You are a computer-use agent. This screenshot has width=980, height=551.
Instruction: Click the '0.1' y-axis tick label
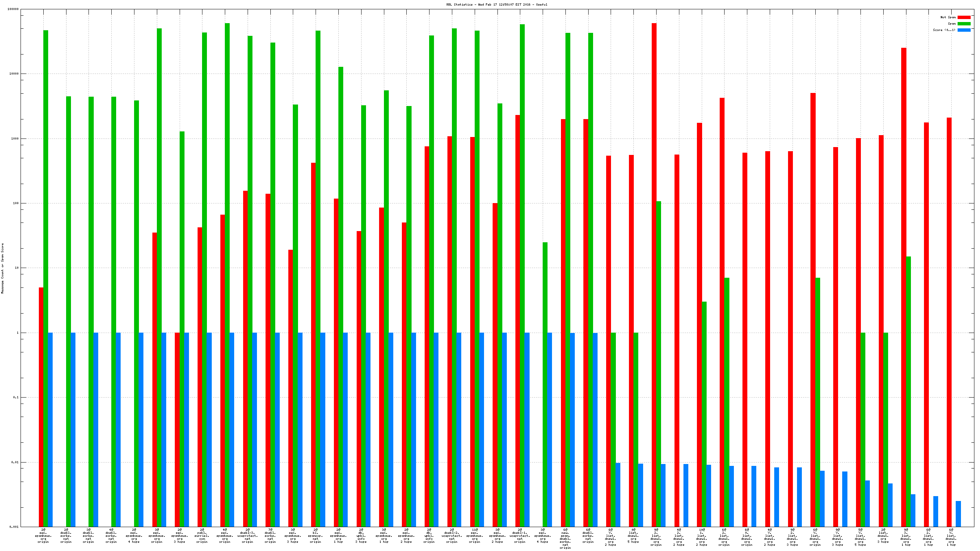15,397
